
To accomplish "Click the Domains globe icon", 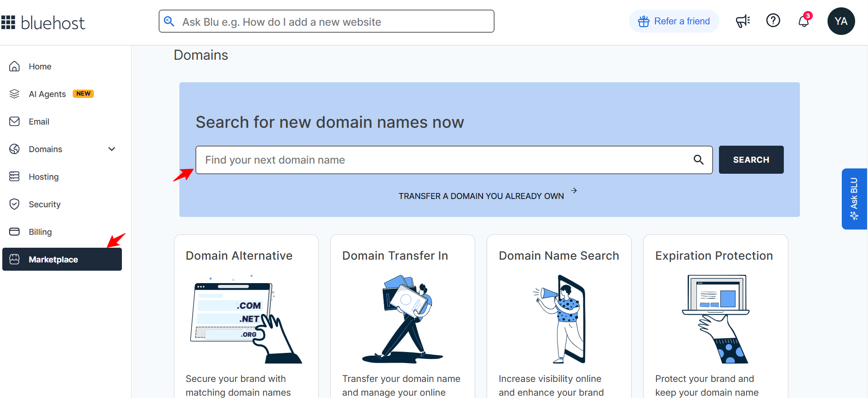I will tap(15, 149).
